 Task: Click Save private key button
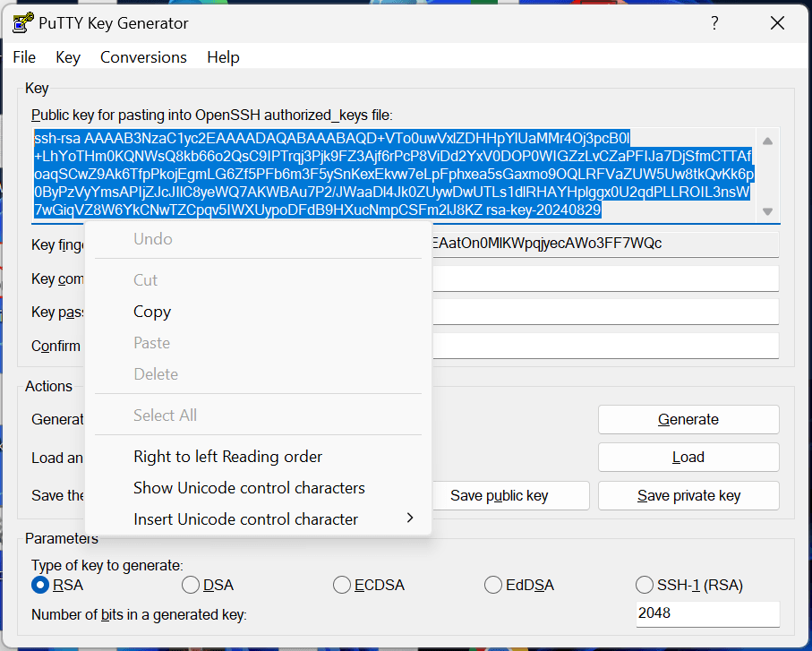(x=688, y=495)
